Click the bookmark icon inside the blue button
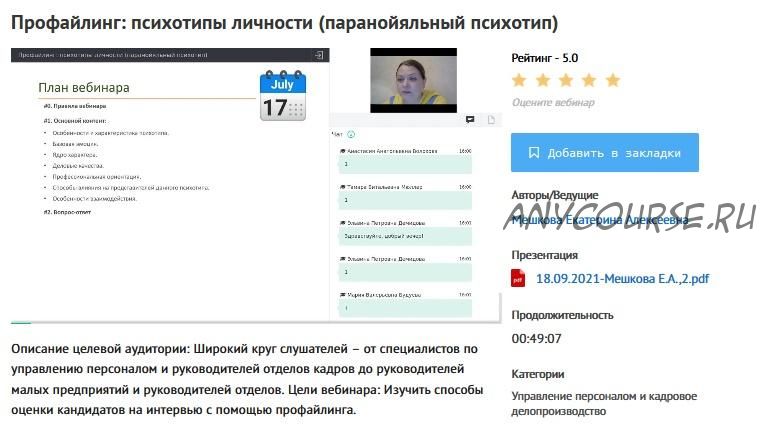This screenshot has width=768, height=424. pos(534,153)
